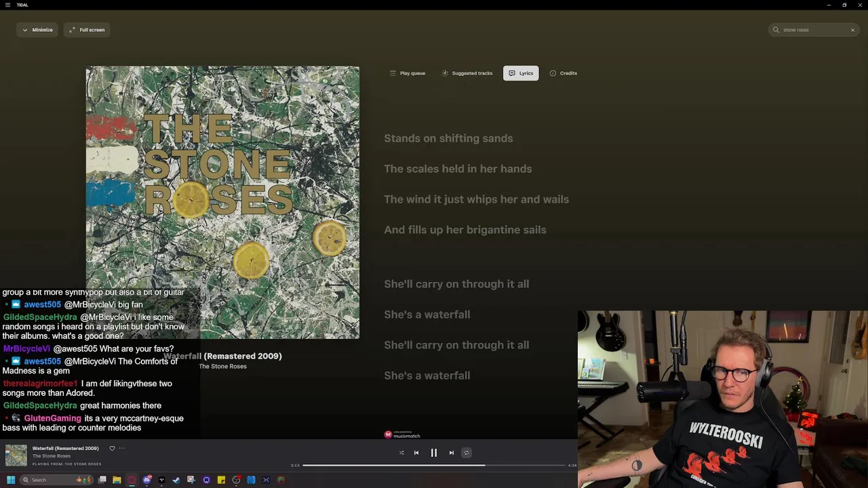Open the hamburger menu in title bar
Screen dimensions: 868x488
[x=8, y=5]
